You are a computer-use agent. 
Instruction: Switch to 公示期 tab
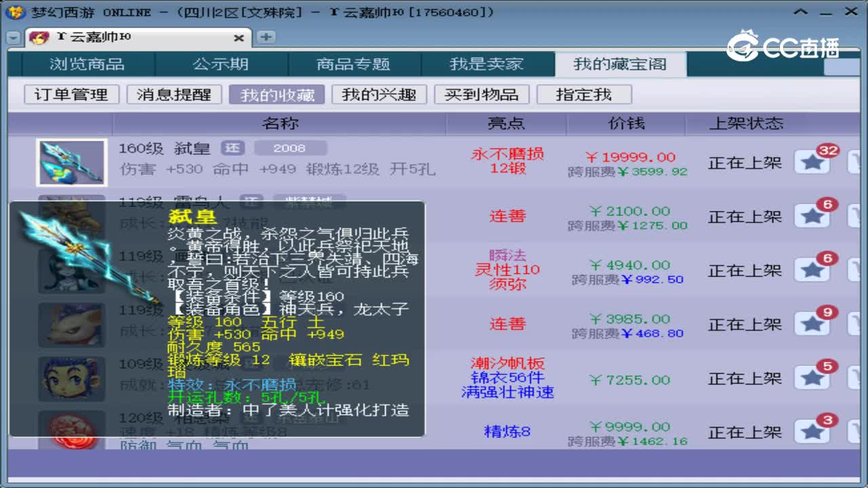point(220,64)
